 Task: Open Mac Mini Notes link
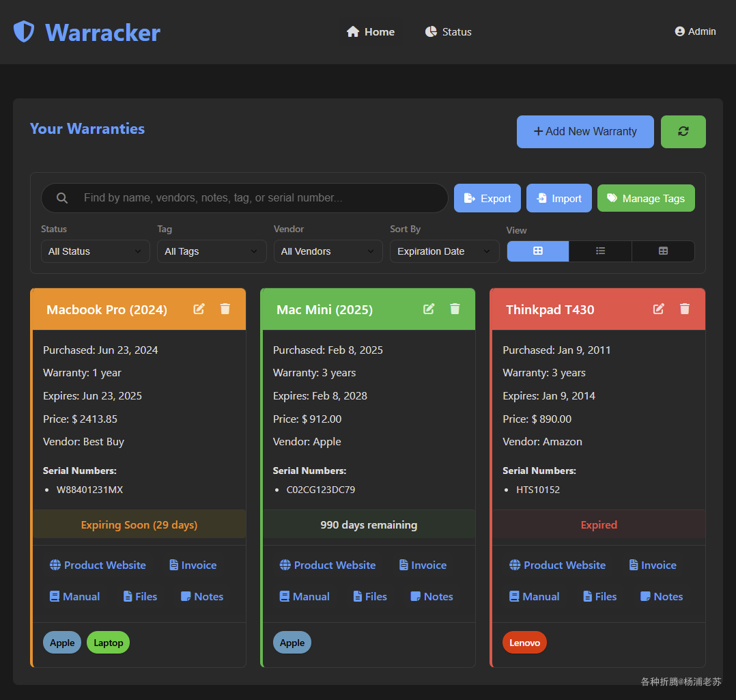[x=431, y=597]
